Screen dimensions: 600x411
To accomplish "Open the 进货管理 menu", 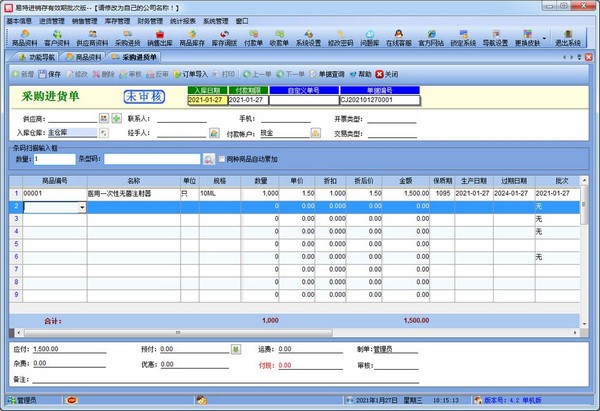I will click(x=52, y=21).
